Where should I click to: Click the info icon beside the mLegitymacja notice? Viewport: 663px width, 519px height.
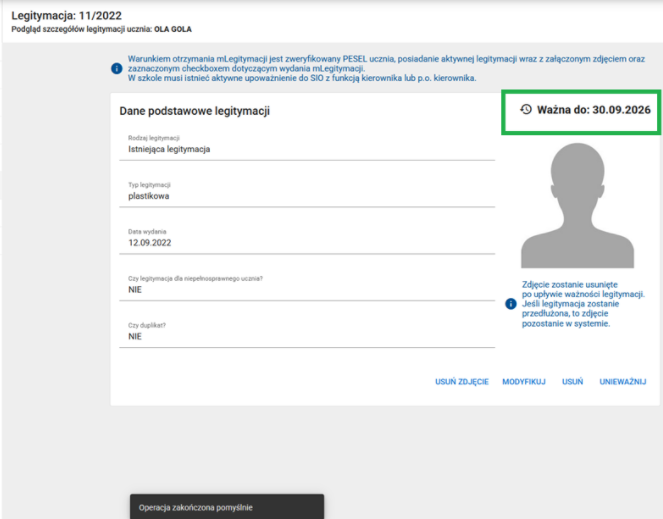tap(116, 68)
